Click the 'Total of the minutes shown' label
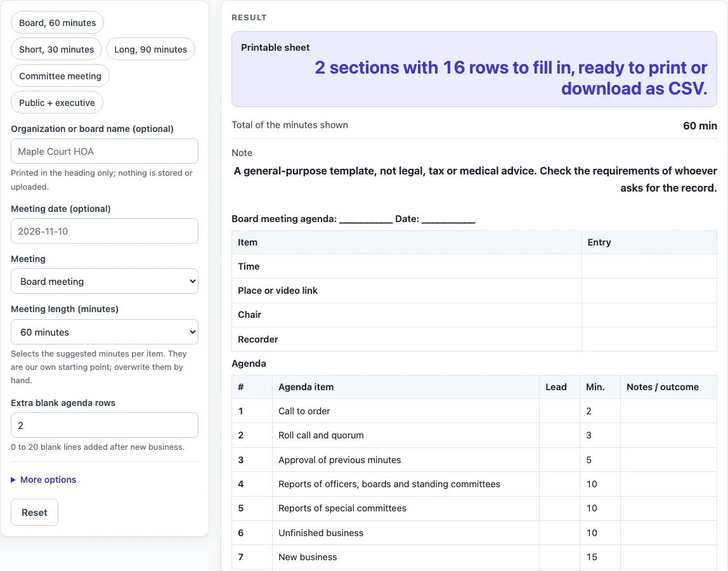The height and width of the screenshot is (571, 728). point(290,125)
